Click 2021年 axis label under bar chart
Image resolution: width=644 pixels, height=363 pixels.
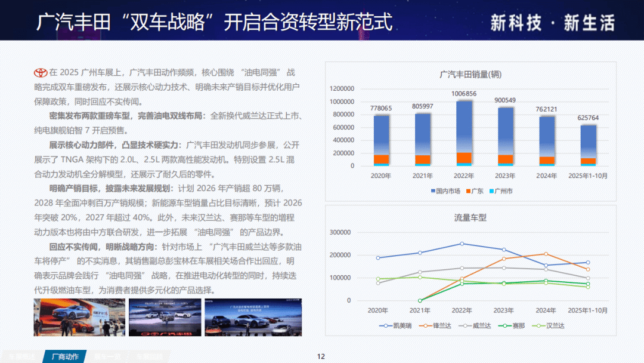pos(422,176)
